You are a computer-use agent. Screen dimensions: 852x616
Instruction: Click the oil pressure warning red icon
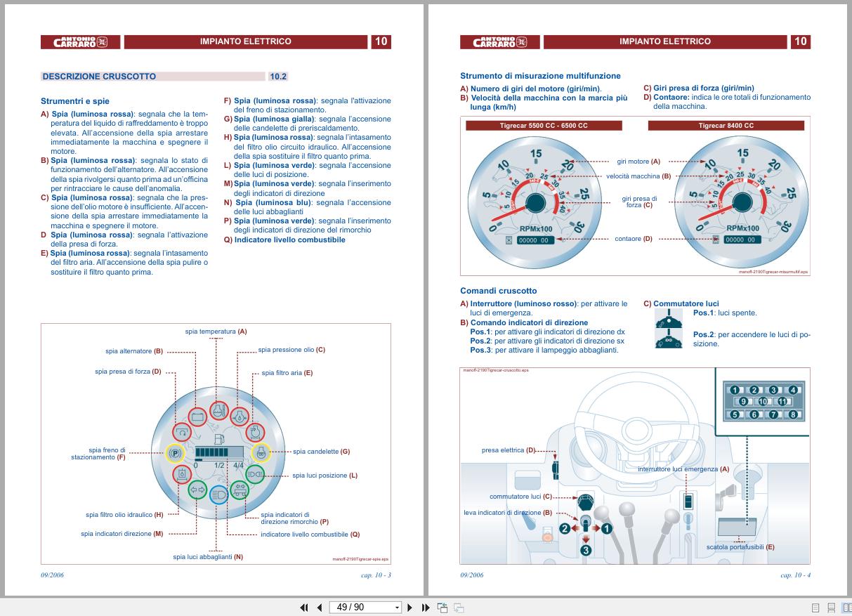[x=240, y=417]
